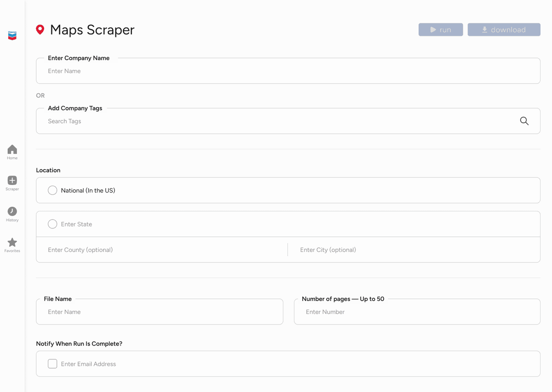Viewport: 552px width, 392px height.
Task: Open the Enter State selection field
Action: point(184,224)
